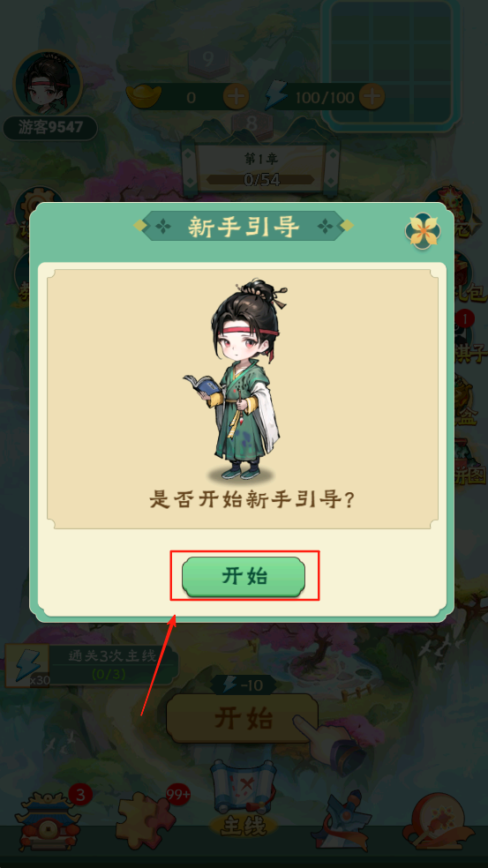Add gold ingots with plus icon

[x=236, y=97]
